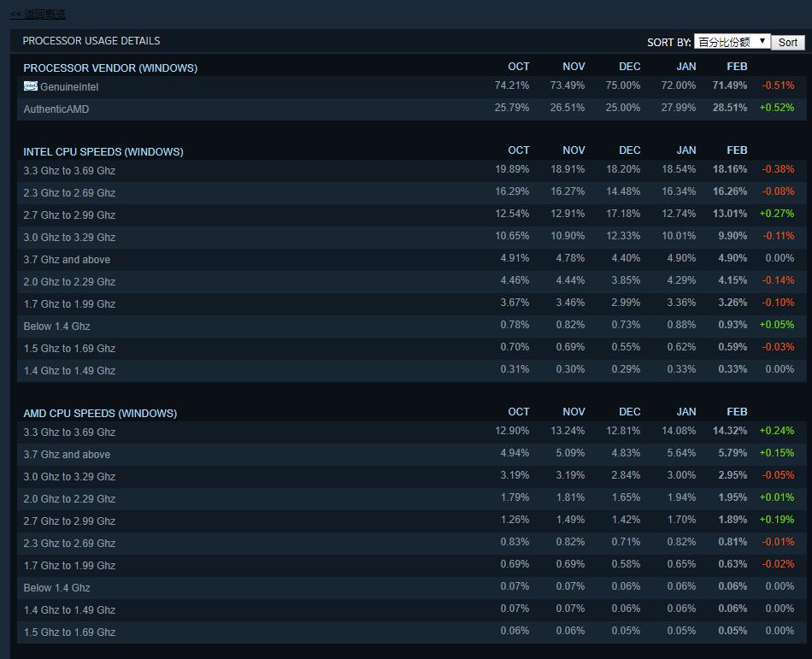Click OCT column header in Intel CPU Speeds table
Image resolution: width=812 pixels, height=659 pixels.
pyautogui.click(x=518, y=150)
